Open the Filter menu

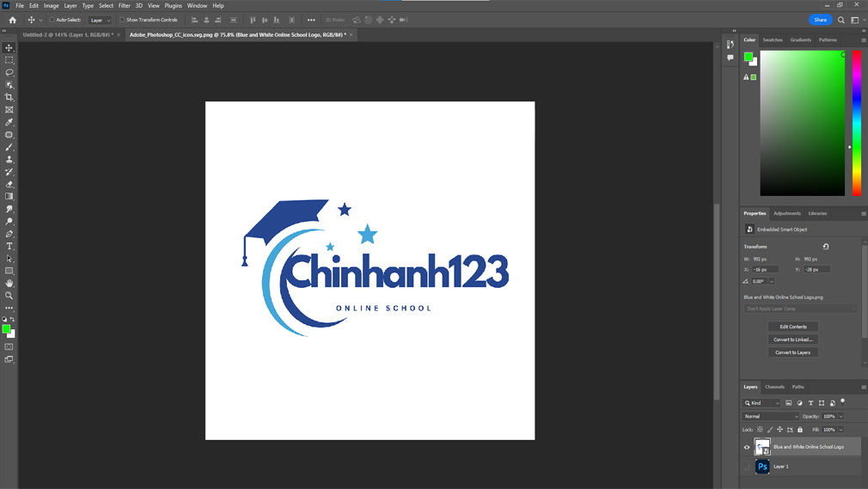coord(124,5)
